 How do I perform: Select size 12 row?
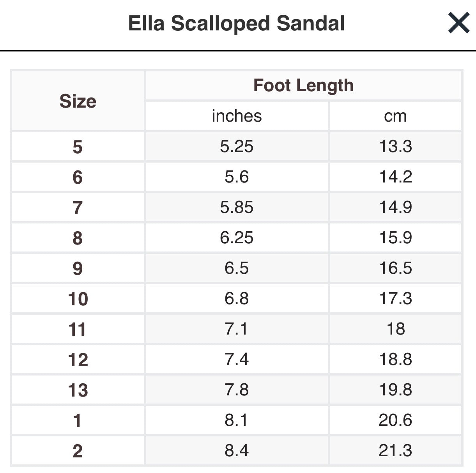click(x=78, y=359)
